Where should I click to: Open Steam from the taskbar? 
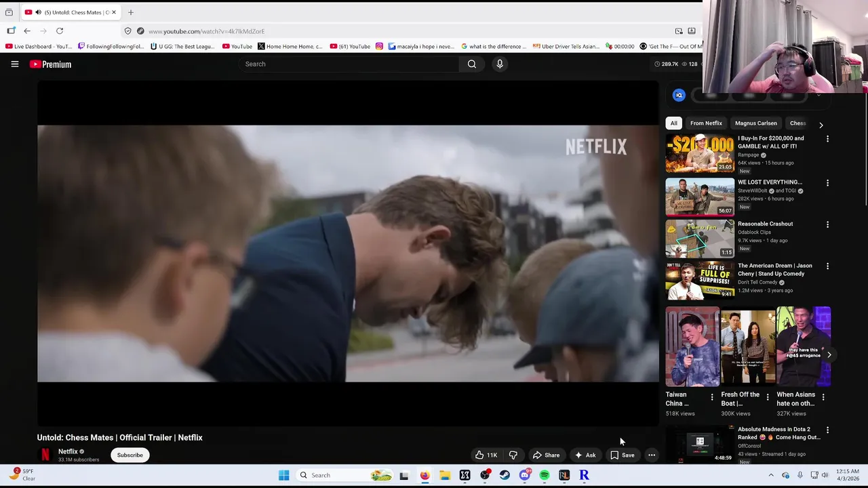[505, 475]
